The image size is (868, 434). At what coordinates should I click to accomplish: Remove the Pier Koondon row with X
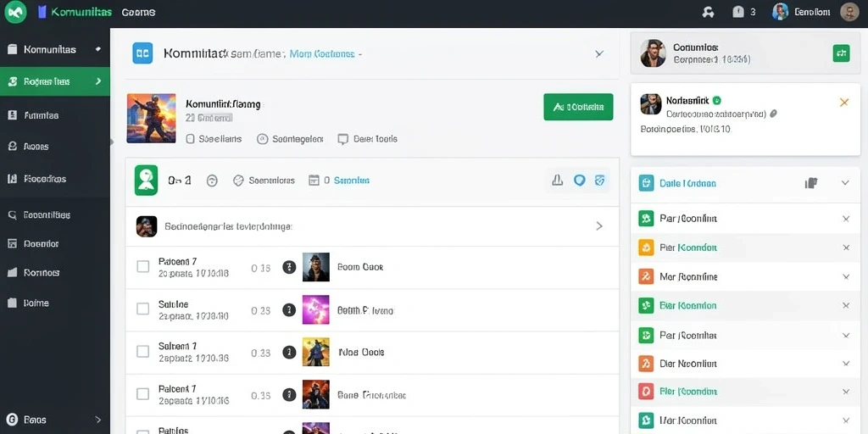pos(846,248)
